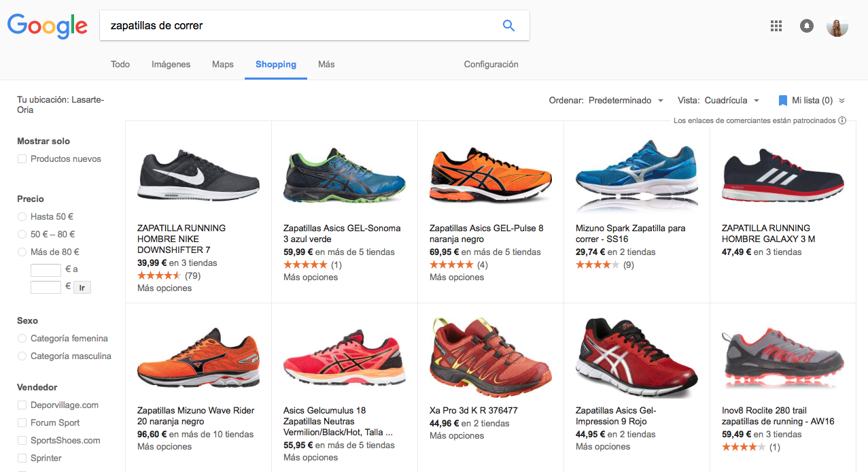868x472 pixels.
Task: Open the Ordenar Predeterminado dropdown
Action: click(x=625, y=101)
